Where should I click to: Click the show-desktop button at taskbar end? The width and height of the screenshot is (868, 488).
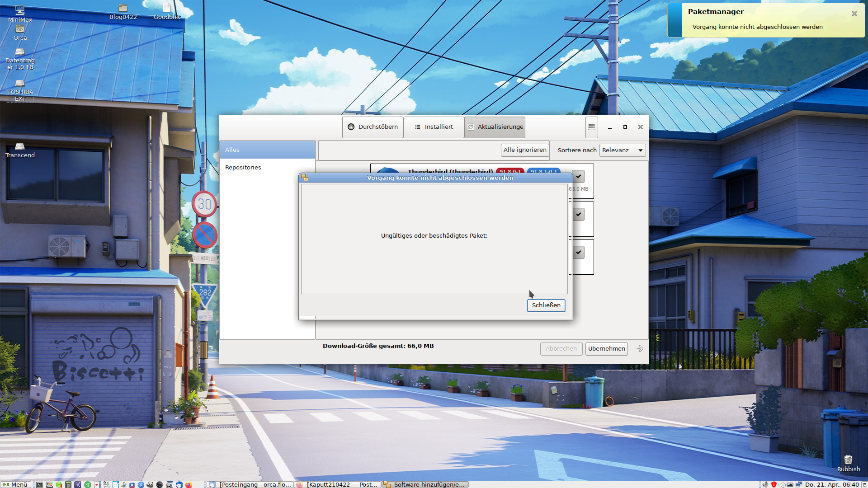tap(864, 485)
